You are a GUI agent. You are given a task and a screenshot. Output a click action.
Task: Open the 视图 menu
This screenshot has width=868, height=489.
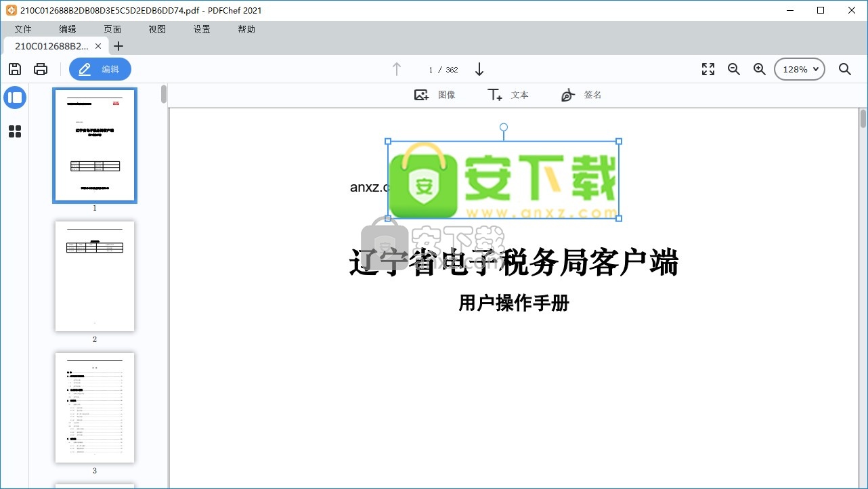pyautogui.click(x=157, y=29)
